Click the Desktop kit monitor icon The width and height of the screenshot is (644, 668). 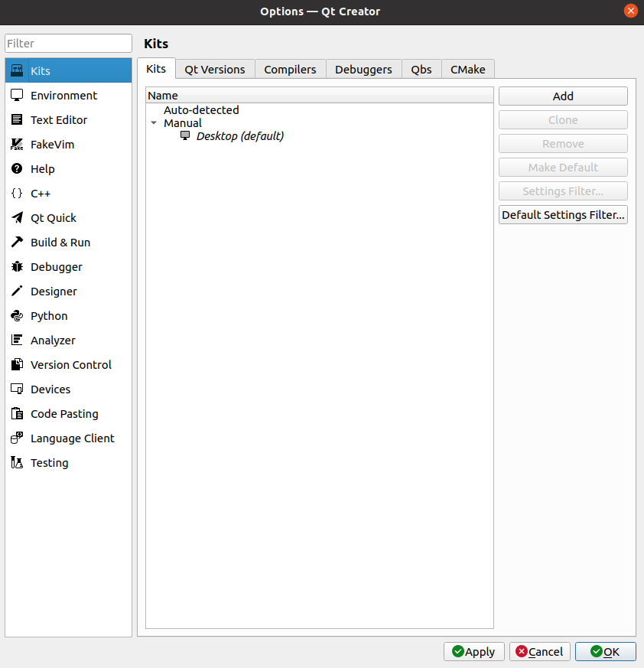coord(185,136)
